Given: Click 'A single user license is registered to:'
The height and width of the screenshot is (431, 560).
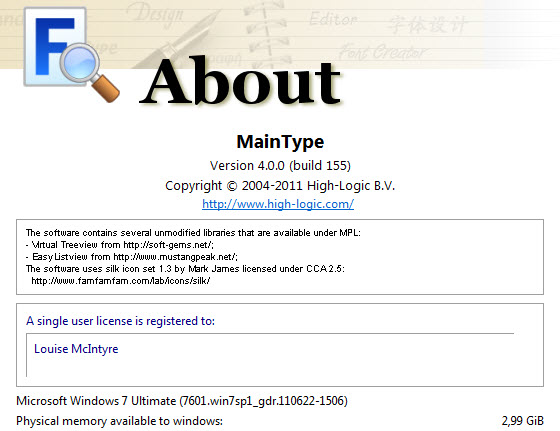Looking at the screenshot, I should [x=120, y=321].
